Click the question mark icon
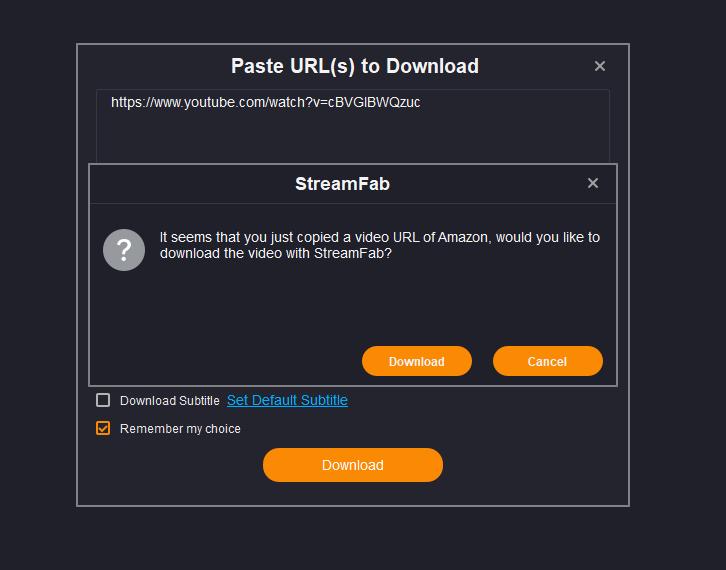This screenshot has height=570, width=726. (x=124, y=248)
